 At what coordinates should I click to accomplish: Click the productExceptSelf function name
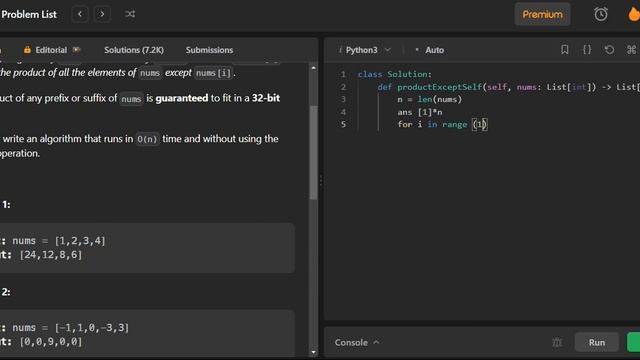pos(440,87)
